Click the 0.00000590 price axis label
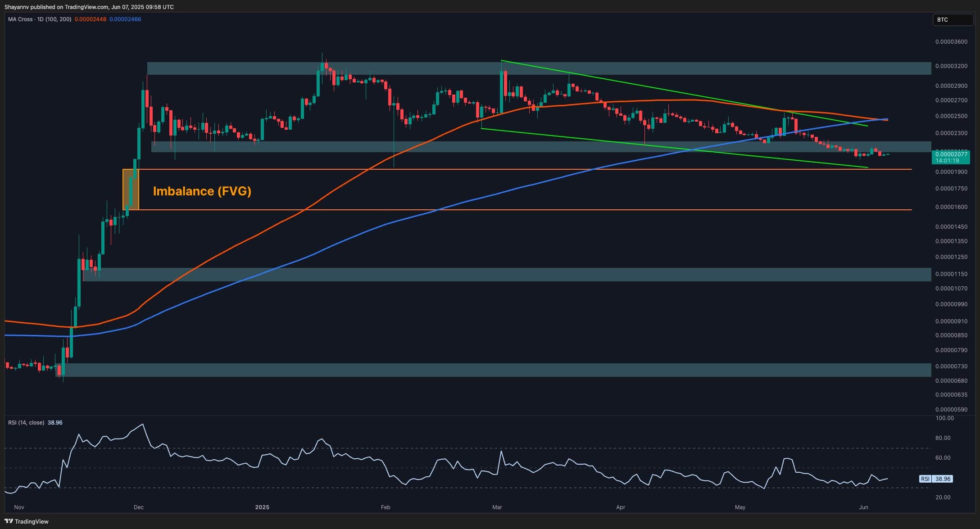 coord(951,410)
